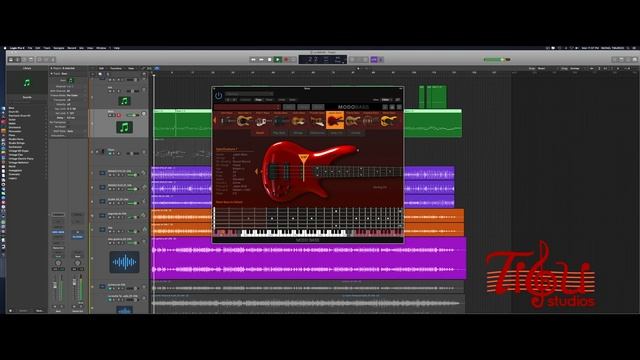Viewport: 640px width, 360px height.
Task: Select the green bass region left of plugin
Action: 182,123
